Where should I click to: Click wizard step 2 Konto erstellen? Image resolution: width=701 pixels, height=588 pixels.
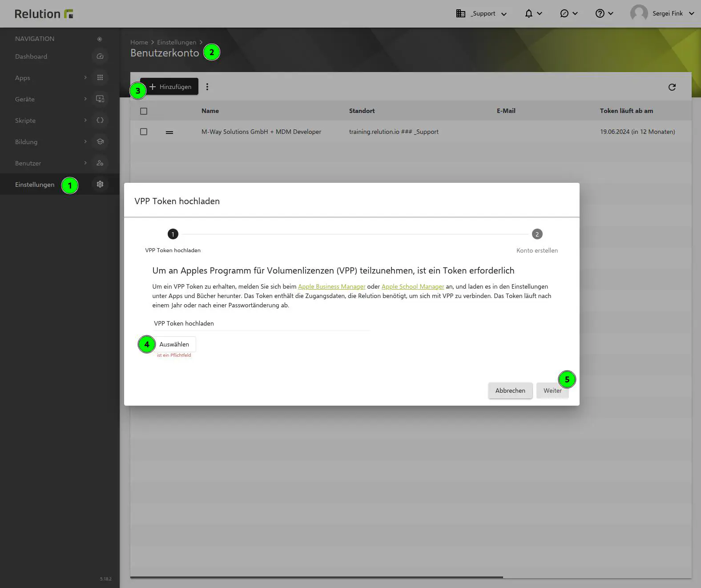coord(537,234)
